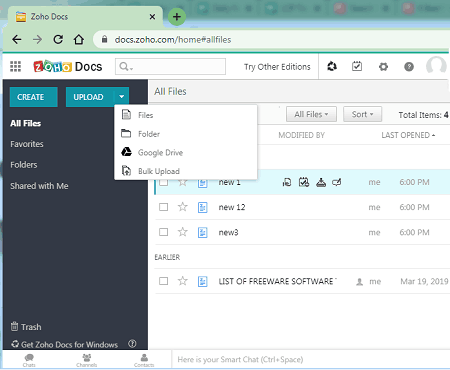The height and width of the screenshot is (370, 450).
Task: Star the new 1 file
Action: point(183,183)
